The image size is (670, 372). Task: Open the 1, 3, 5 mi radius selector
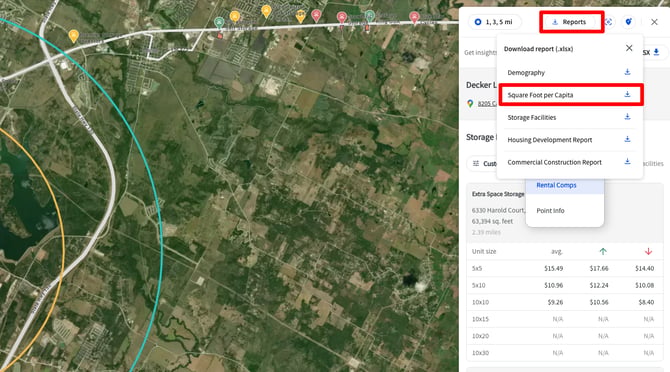pyautogui.click(x=494, y=22)
